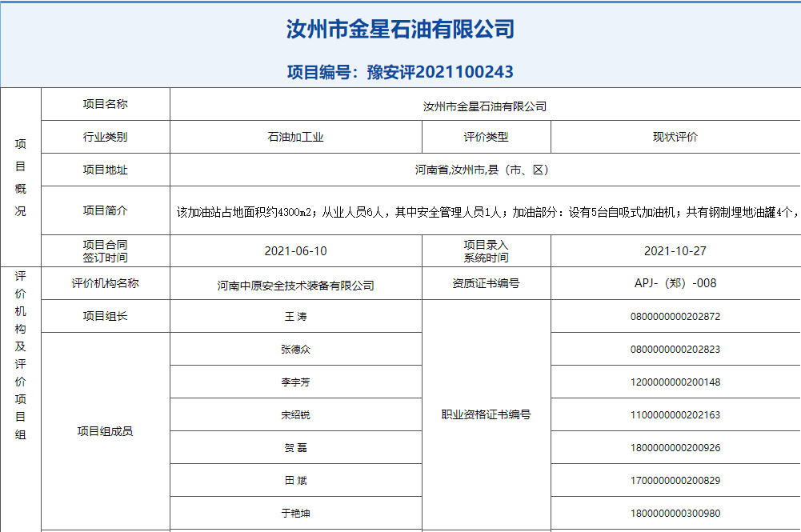Screen dimensions: 801x532
Task: Select member name 于艳坤
Action: [x=296, y=513]
